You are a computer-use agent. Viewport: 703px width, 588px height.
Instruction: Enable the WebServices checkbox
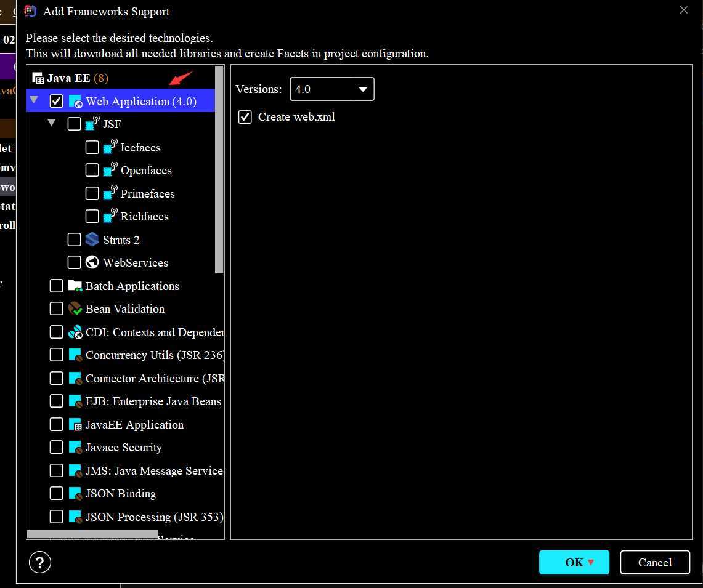tap(74, 262)
